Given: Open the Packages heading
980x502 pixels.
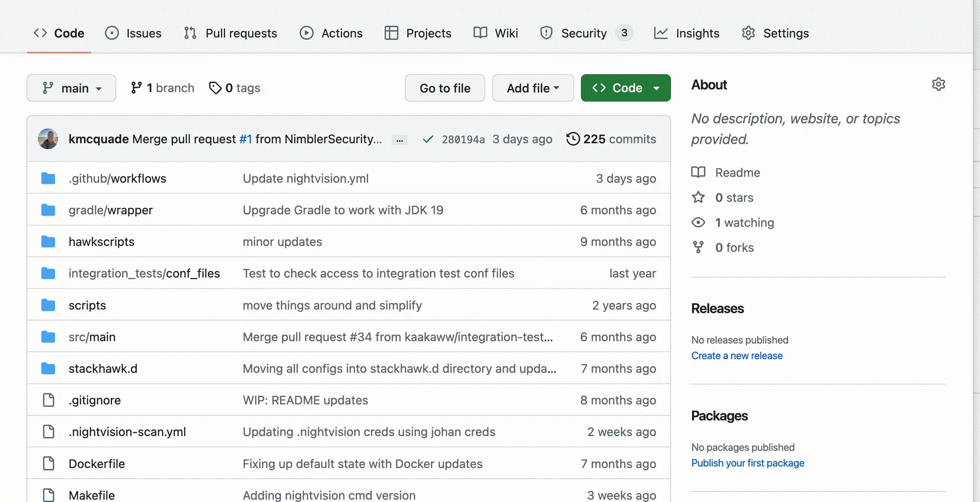Looking at the screenshot, I should tap(719, 416).
